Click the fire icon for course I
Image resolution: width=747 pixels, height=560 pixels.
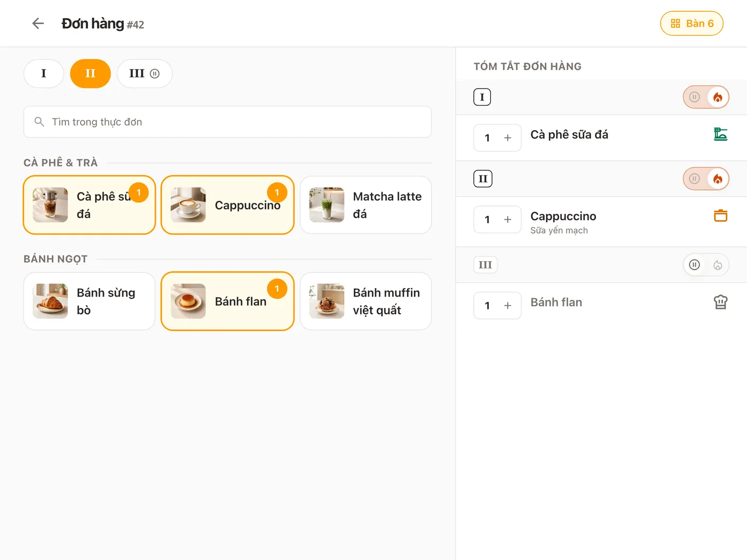click(x=718, y=97)
